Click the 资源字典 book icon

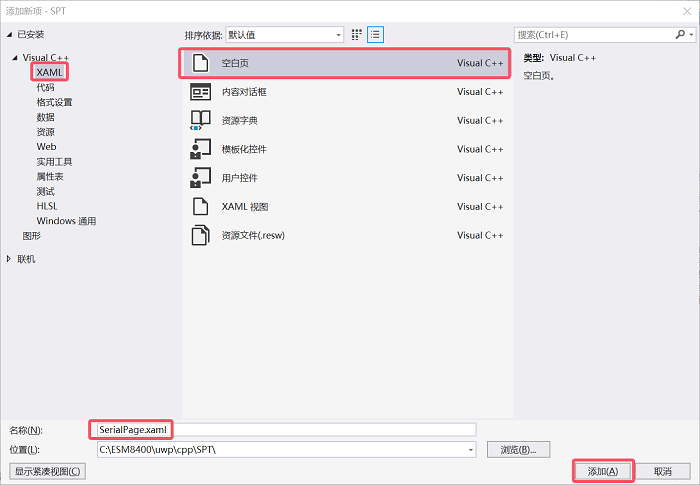pyautogui.click(x=200, y=121)
